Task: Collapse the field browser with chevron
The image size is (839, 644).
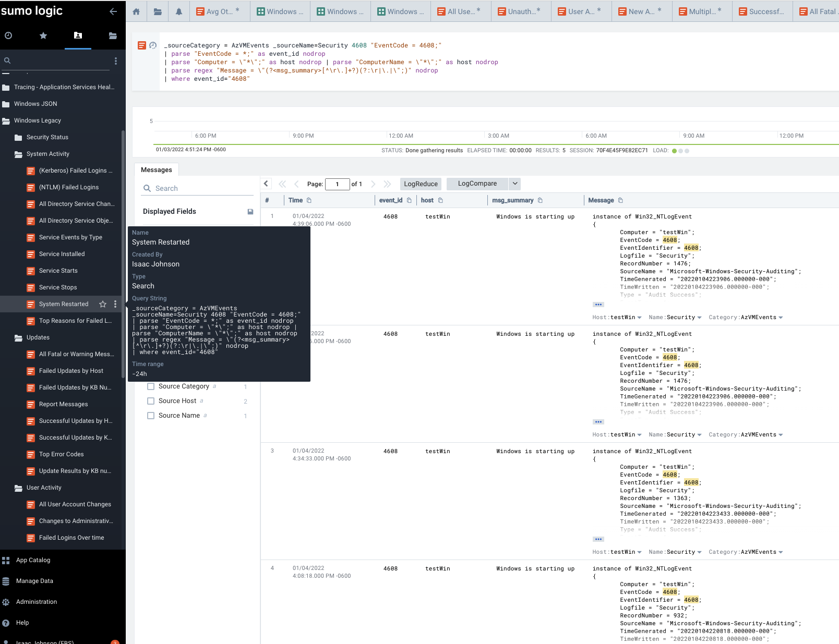Action: 266,184
